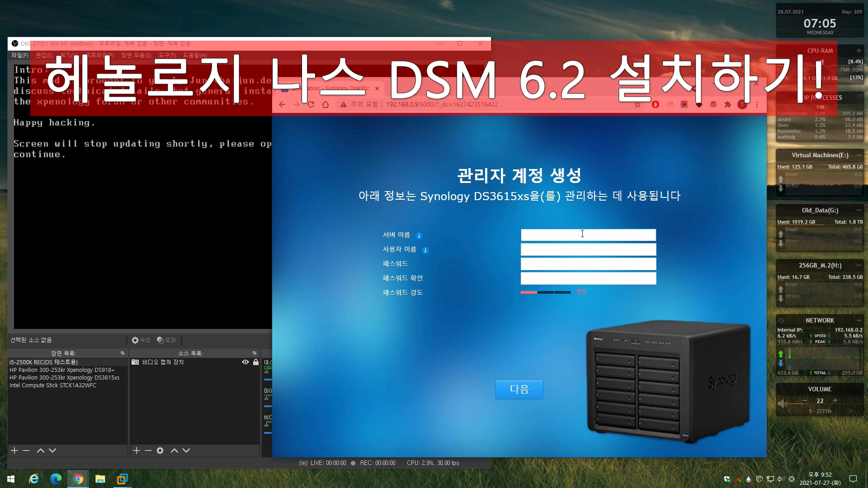Open the 파일(F) menu in OBS

19,55
